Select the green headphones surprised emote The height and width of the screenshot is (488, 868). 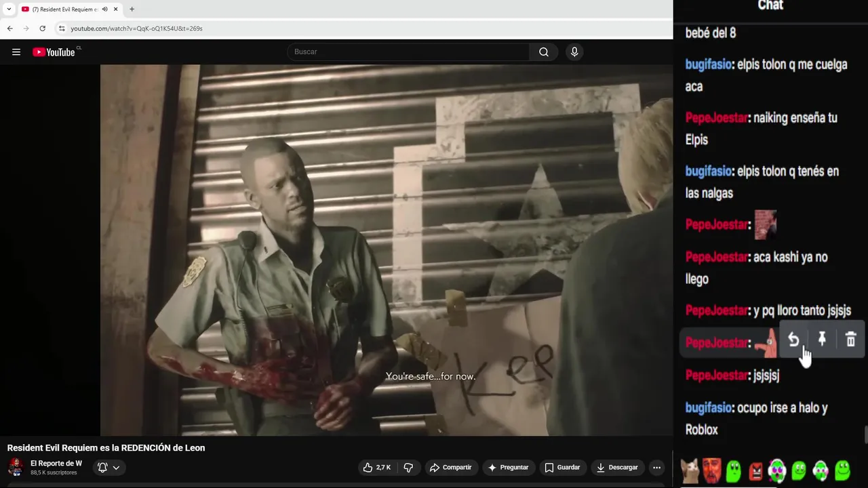point(777,470)
